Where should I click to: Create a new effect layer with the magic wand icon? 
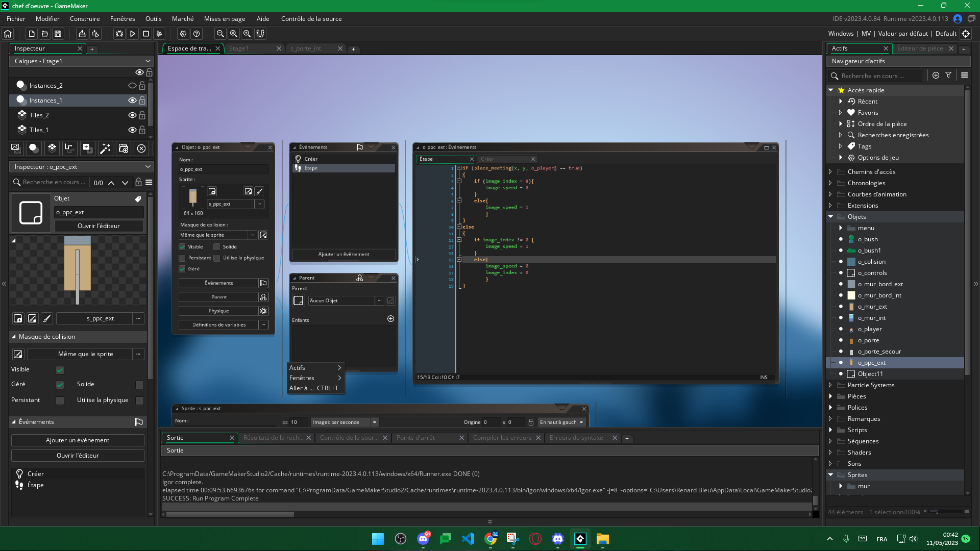[x=105, y=148]
